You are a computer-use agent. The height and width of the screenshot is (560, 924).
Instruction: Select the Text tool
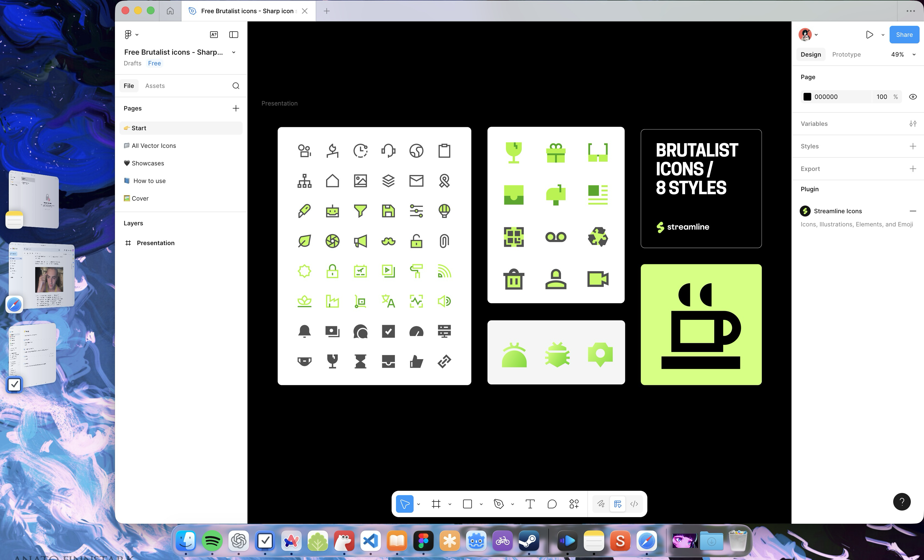coord(530,504)
